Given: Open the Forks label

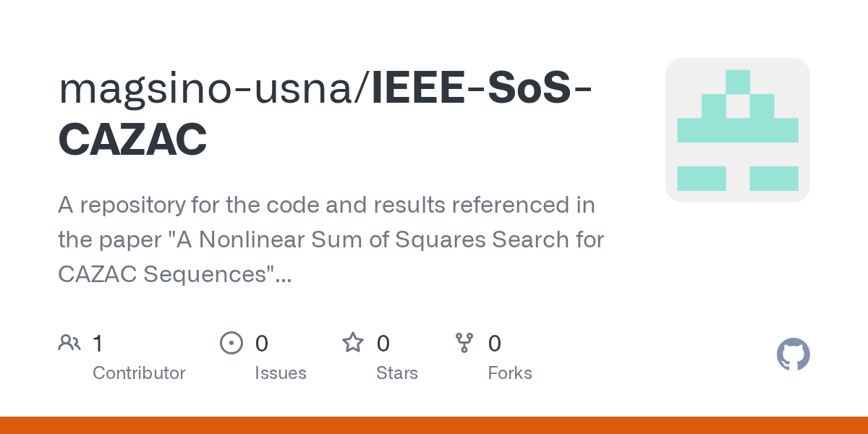Looking at the screenshot, I should coord(510,373).
